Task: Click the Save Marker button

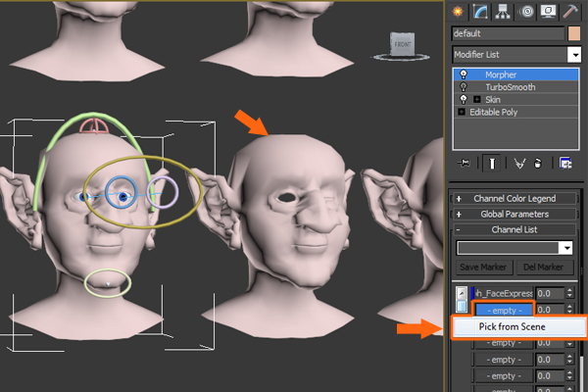Action: point(483,268)
